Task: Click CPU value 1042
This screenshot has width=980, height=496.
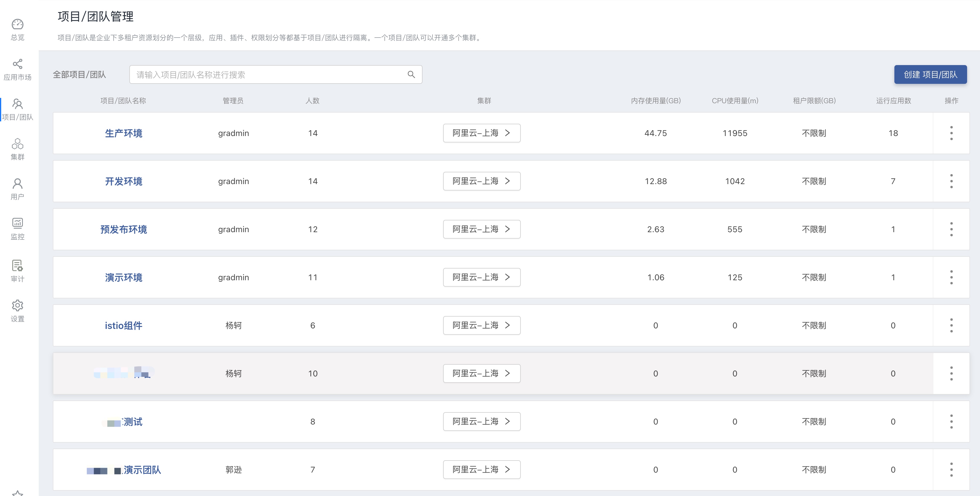Action: click(735, 181)
